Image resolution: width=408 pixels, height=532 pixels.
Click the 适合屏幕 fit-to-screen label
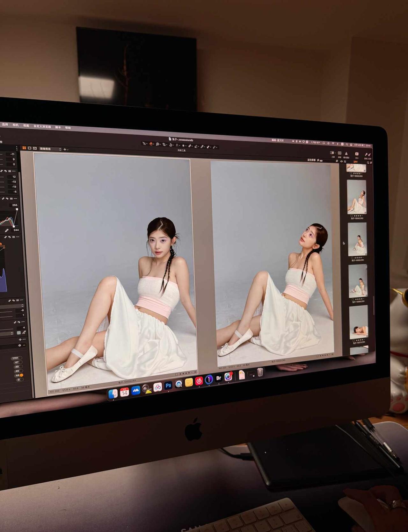point(311,160)
